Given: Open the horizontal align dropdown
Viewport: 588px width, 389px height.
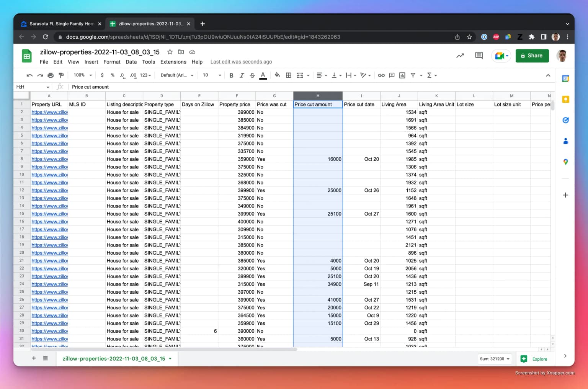Looking at the screenshot, I should [322, 75].
